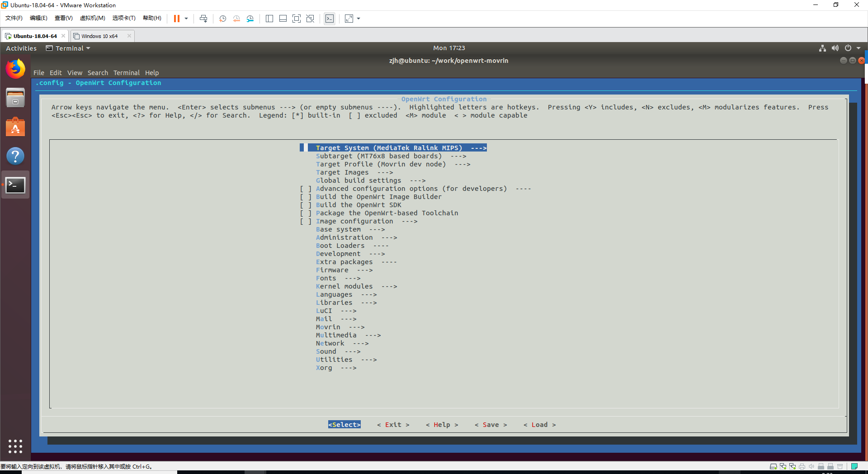Send Ctrl+Alt+Del to the guest

click(203, 19)
